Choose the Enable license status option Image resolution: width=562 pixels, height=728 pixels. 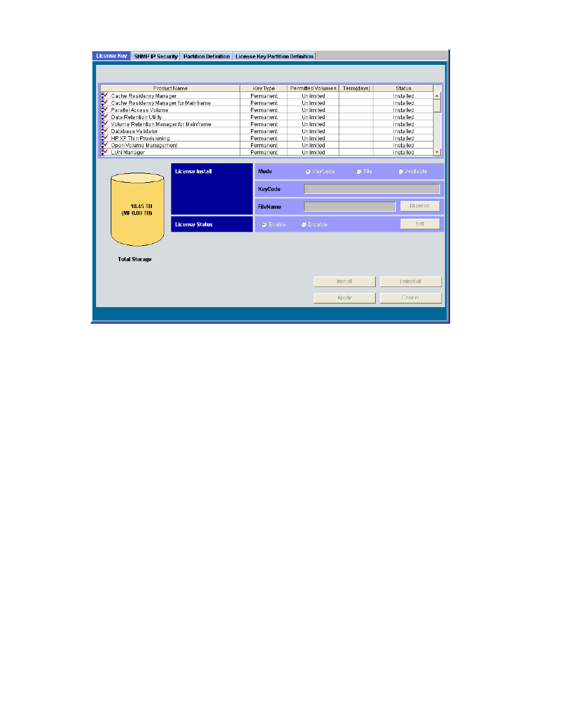(264, 225)
